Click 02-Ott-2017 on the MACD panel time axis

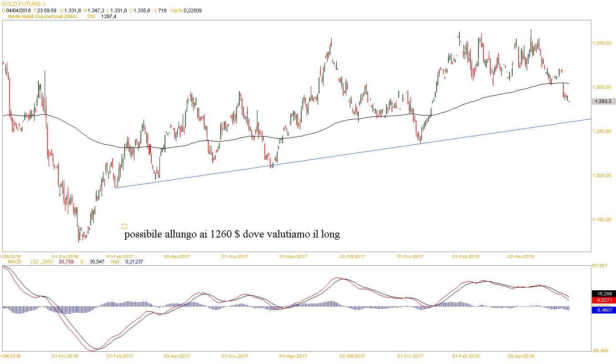(x=352, y=356)
